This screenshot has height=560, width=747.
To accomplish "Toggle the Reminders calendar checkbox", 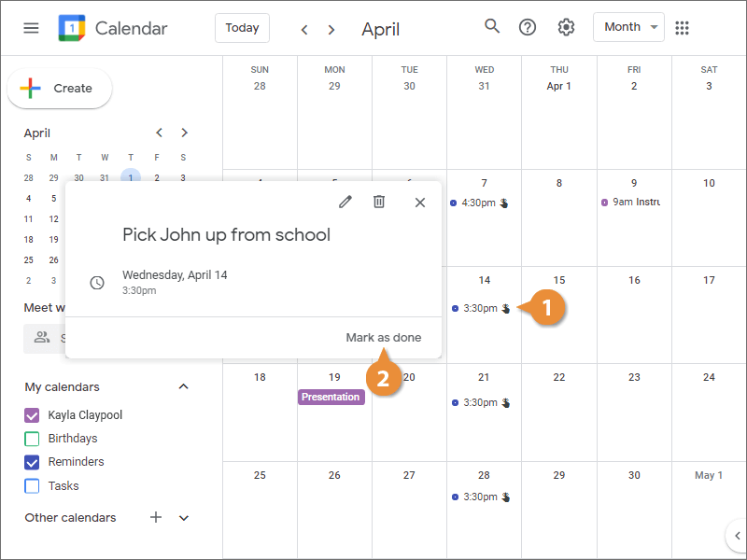I will tap(32, 462).
